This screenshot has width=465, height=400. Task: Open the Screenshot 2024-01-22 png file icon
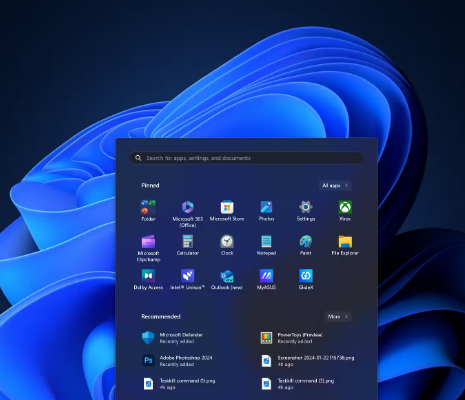tap(266, 361)
